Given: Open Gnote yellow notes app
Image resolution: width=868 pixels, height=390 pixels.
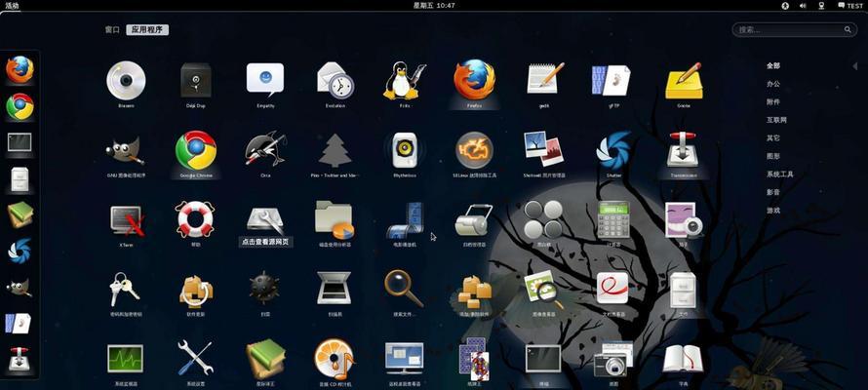Looking at the screenshot, I should [x=685, y=81].
